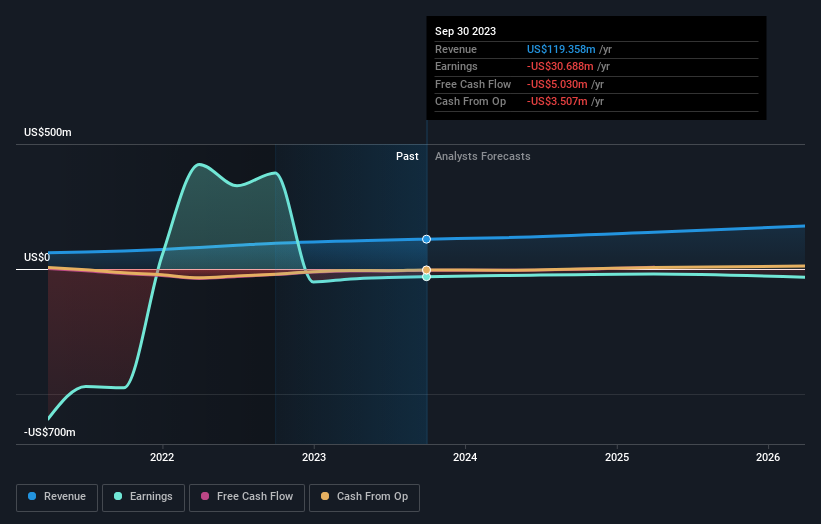This screenshot has width=821, height=524.
Task: Select the teal Earnings data point marker
Action: (427, 277)
